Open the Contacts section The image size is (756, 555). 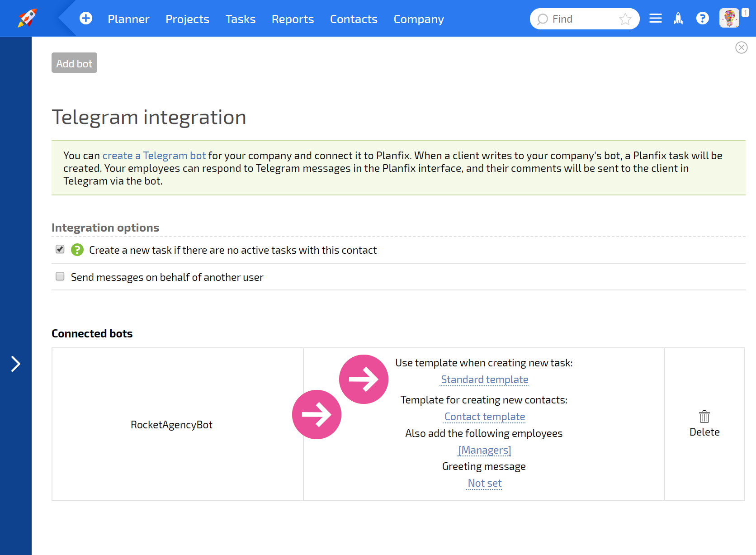pos(354,19)
